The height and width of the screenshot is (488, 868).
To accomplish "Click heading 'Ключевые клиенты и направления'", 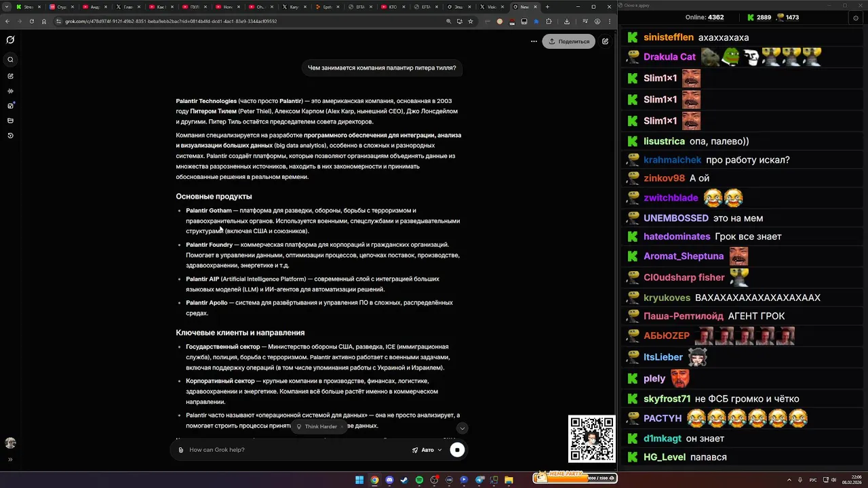I will [x=240, y=333].
